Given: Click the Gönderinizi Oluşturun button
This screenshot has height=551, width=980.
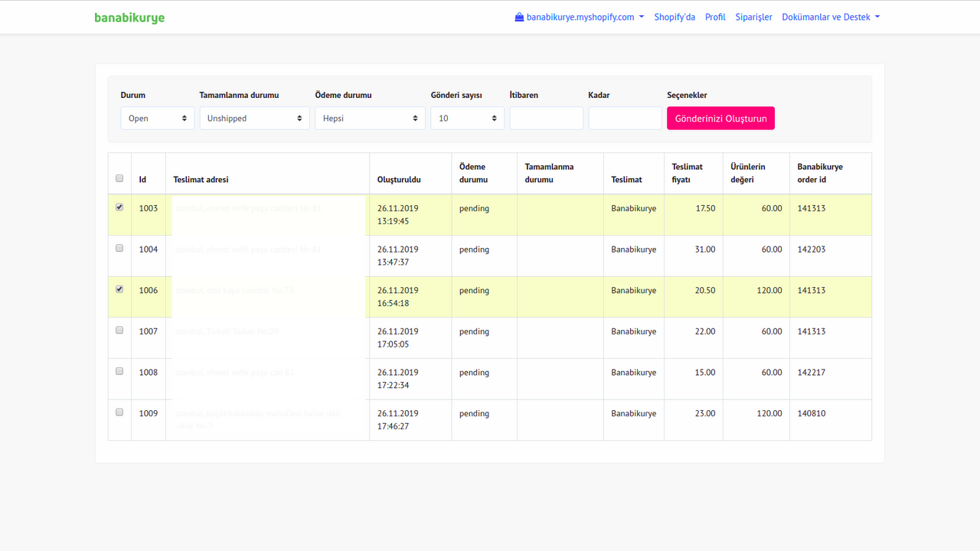Looking at the screenshot, I should 720,118.
